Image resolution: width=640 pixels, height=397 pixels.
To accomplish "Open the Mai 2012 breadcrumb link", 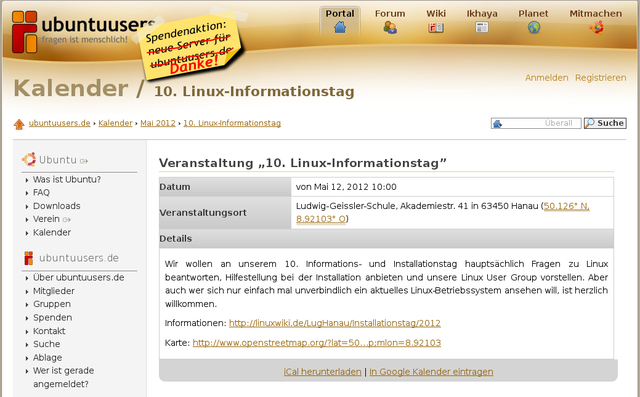I will (x=158, y=123).
